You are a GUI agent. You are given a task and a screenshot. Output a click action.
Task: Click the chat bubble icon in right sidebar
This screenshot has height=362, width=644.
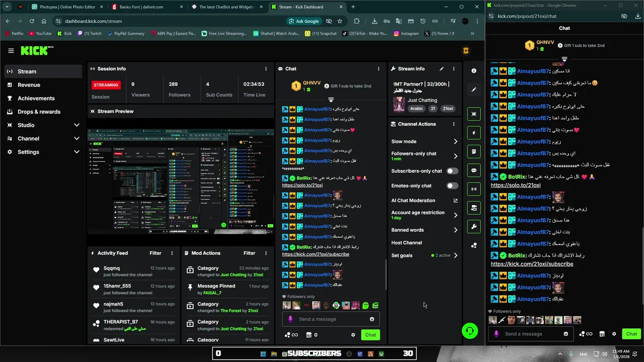[x=474, y=170]
